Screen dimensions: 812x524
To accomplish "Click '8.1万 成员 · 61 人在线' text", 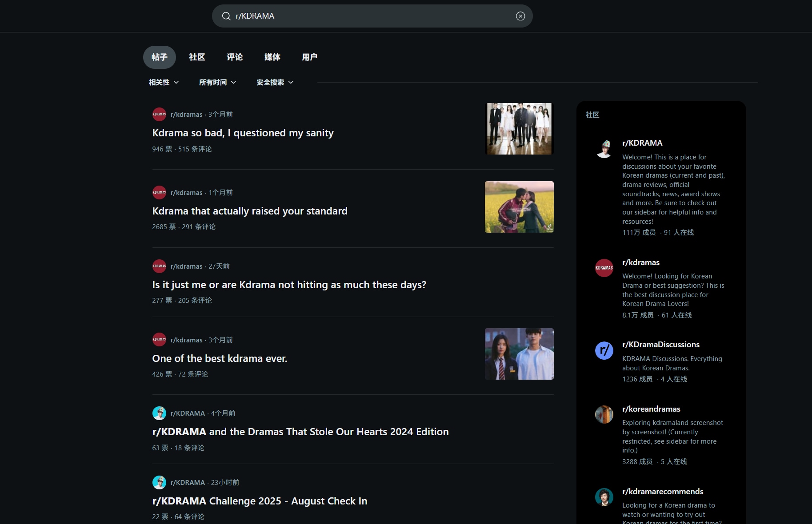I will 657,315.
